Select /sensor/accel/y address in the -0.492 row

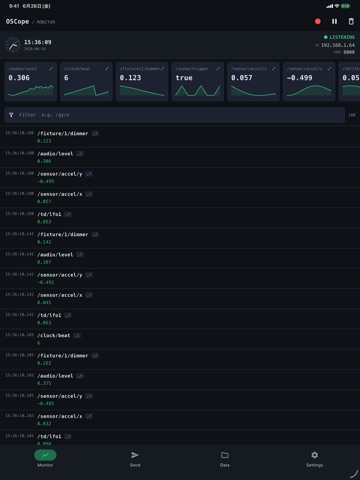60,275
